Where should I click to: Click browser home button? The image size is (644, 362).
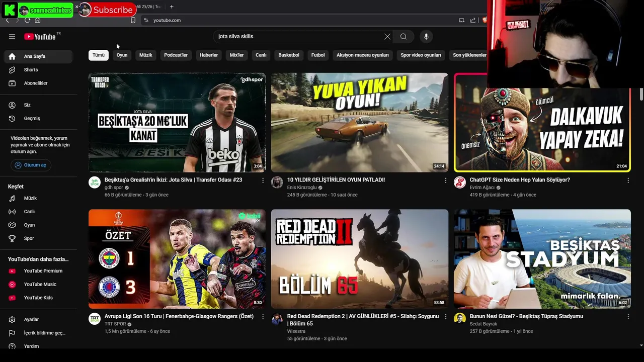[38, 20]
